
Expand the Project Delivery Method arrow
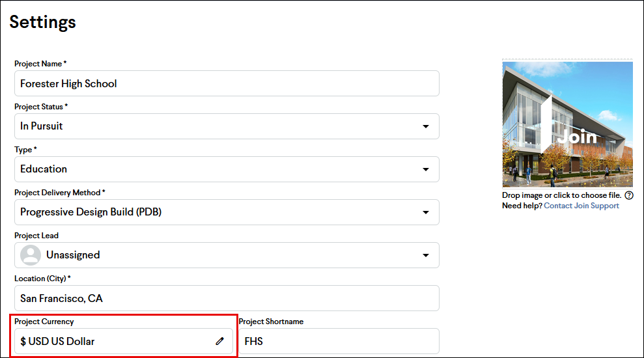[426, 212]
